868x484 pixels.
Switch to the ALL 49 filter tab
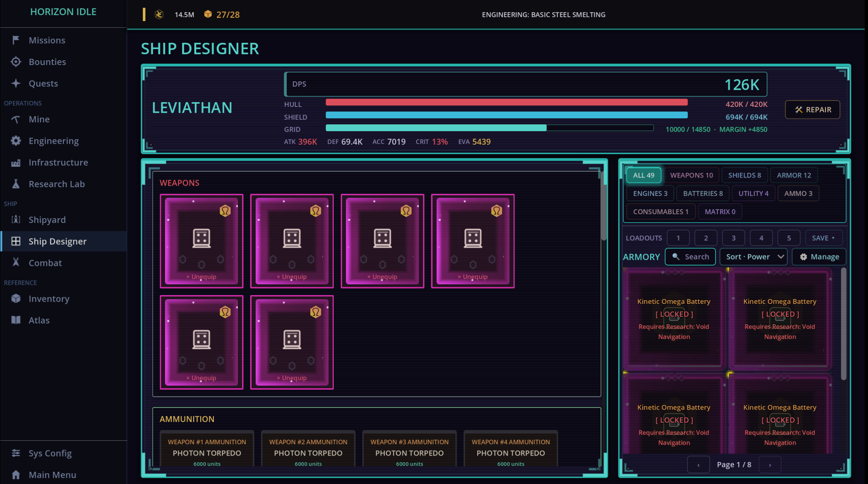click(643, 175)
